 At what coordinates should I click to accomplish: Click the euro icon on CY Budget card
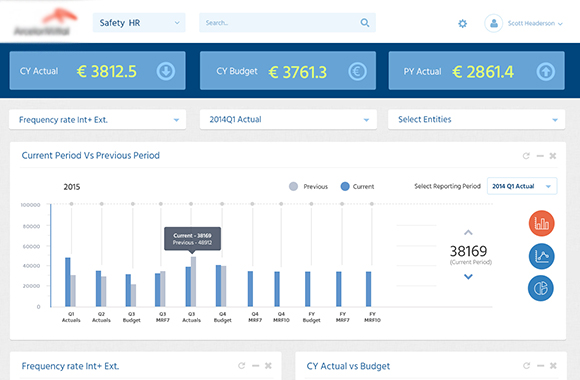click(357, 71)
